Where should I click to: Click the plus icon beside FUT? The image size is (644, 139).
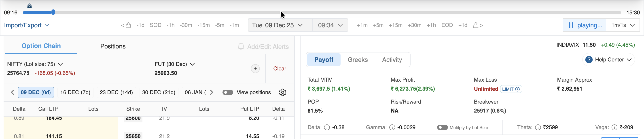(255, 69)
